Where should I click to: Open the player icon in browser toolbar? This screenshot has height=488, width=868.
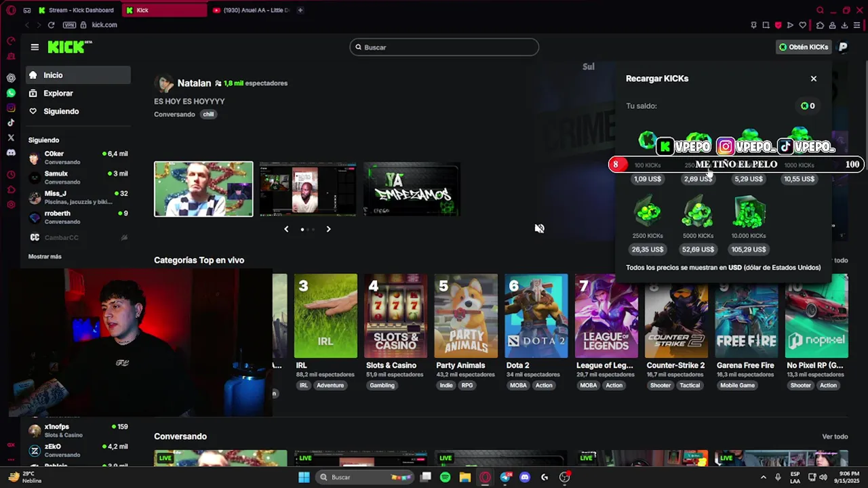[x=790, y=25]
